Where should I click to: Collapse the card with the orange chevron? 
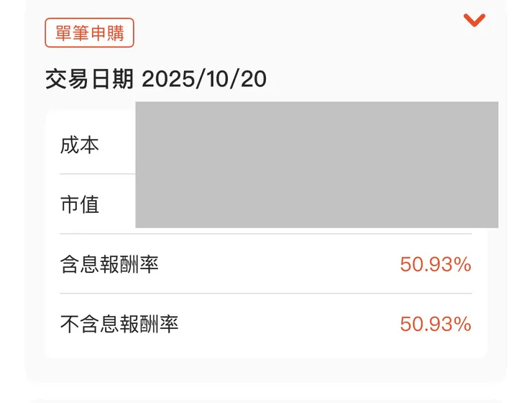(x=474, y=20)
